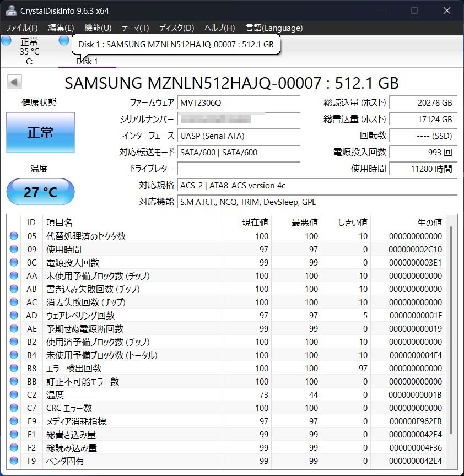Click the power-on hours value 11280 時間
This screenshot has height=476, width=464.
tap(423, 169)
